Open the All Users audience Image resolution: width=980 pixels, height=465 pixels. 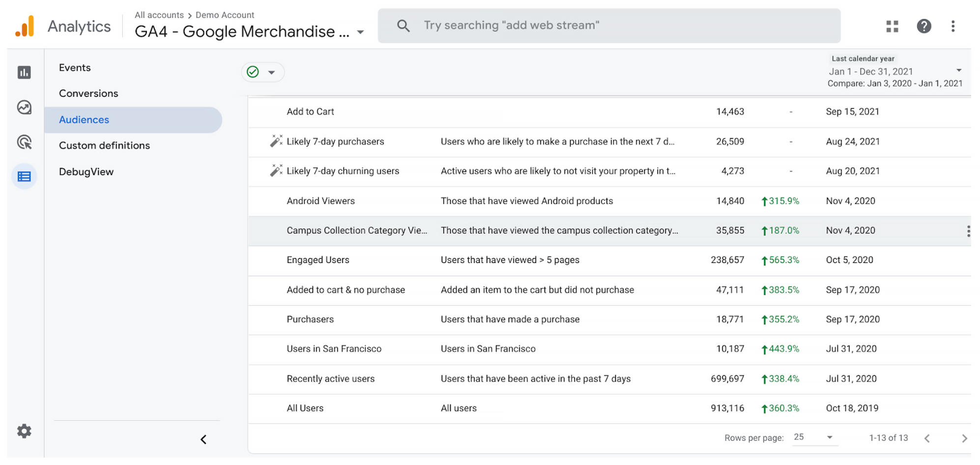pos(305,408)
